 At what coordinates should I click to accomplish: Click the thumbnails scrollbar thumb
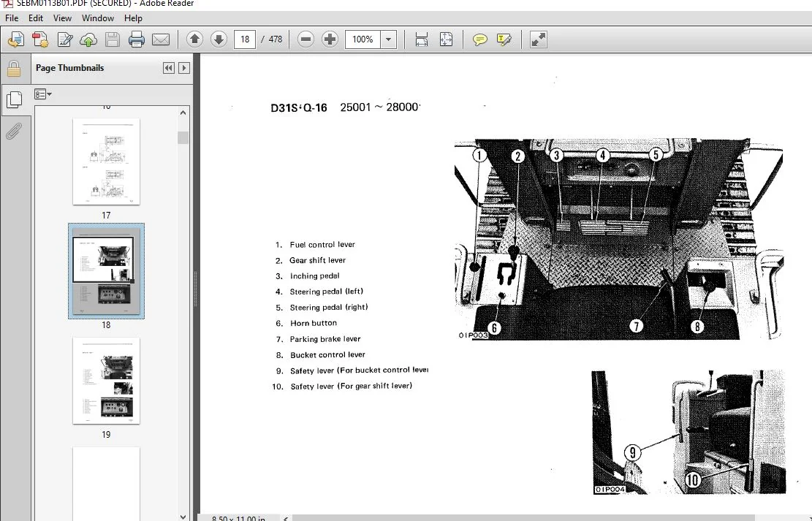(183, 138)
